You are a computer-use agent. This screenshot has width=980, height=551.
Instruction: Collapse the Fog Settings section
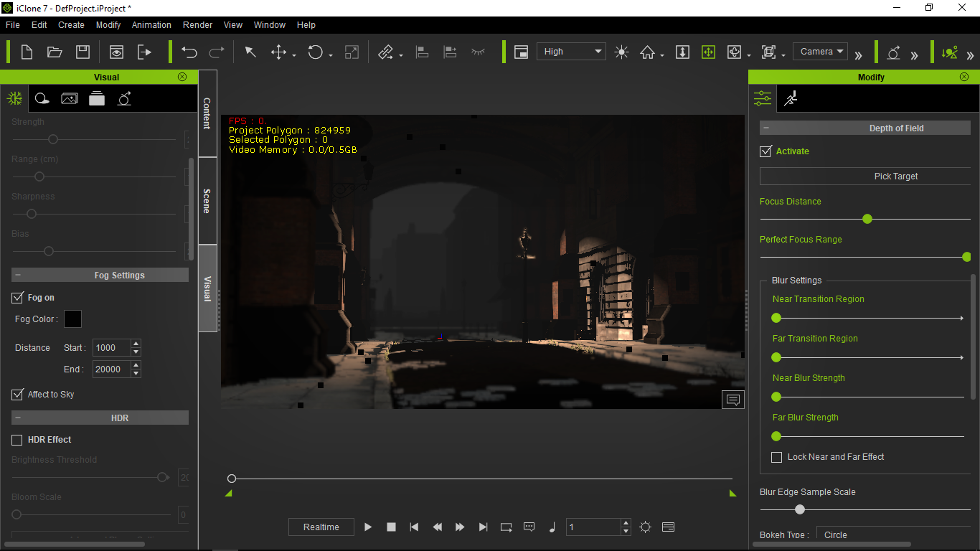pos(18,275)
